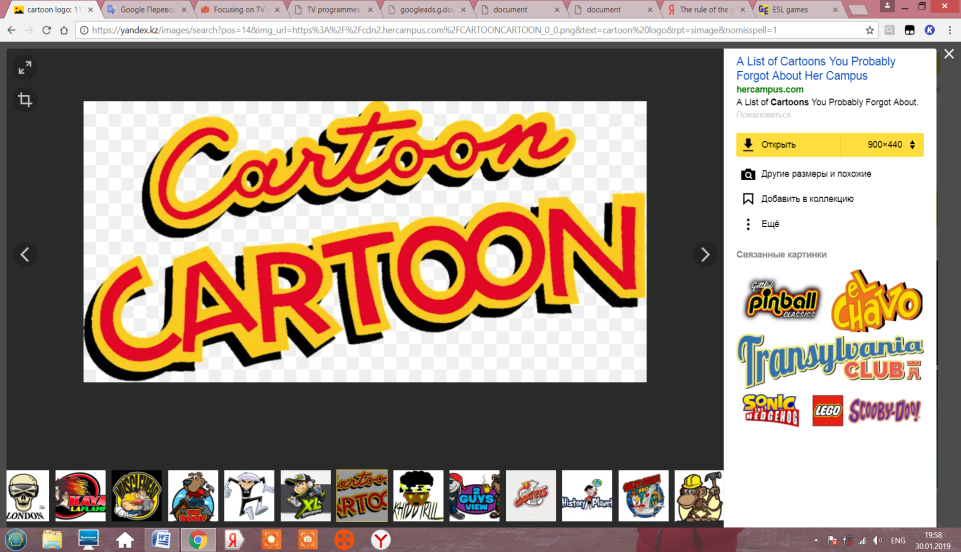
Task: Click site info icon in address bar
Action: 84,30
